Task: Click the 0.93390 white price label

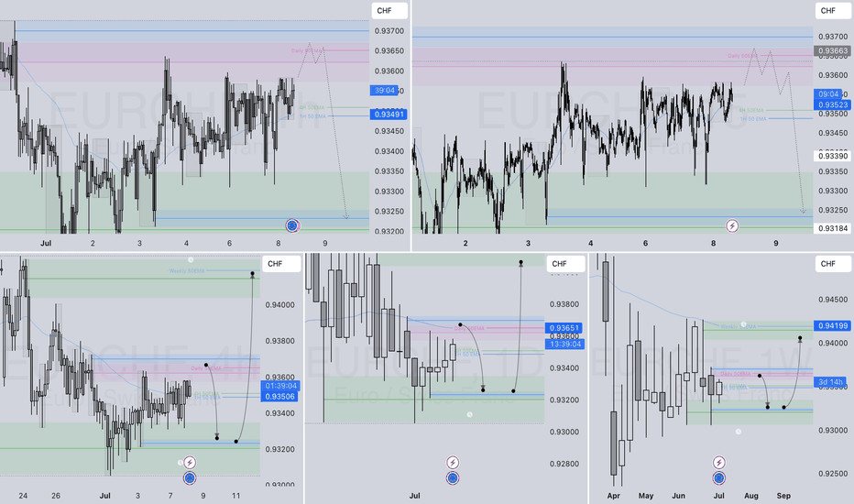Action: (832, 157)
